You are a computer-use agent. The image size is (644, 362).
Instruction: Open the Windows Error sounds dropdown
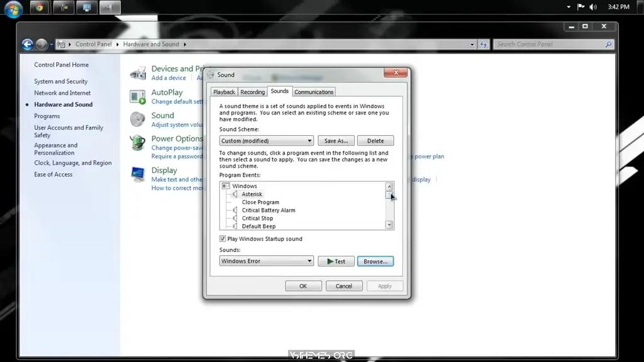tap(310, 261)
